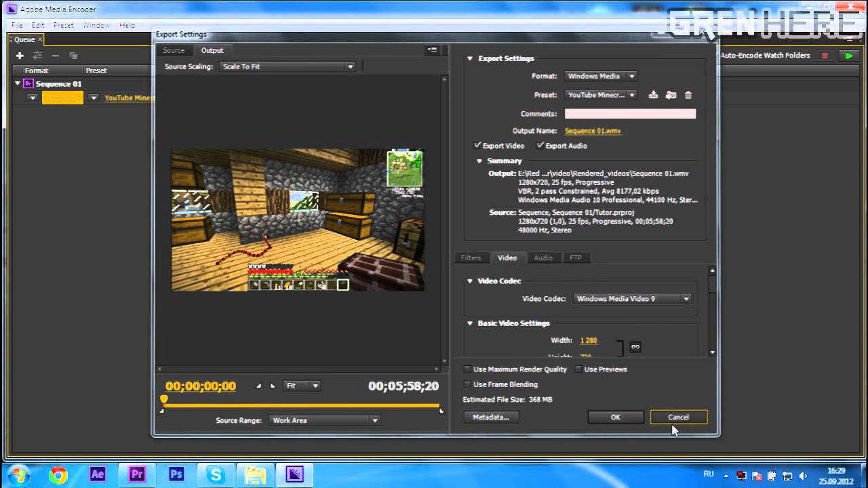
Task: Click the Remove minus icon in Queue toolbar
Action: [x=56, y=56]
